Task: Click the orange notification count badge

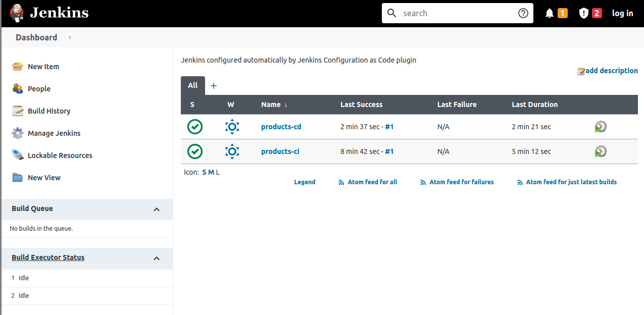Action: [x=563, y=13]
